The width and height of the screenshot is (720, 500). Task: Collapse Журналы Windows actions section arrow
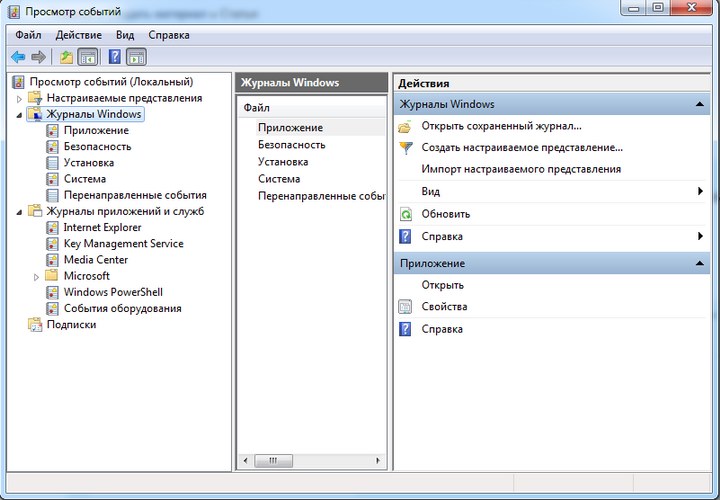699,104
